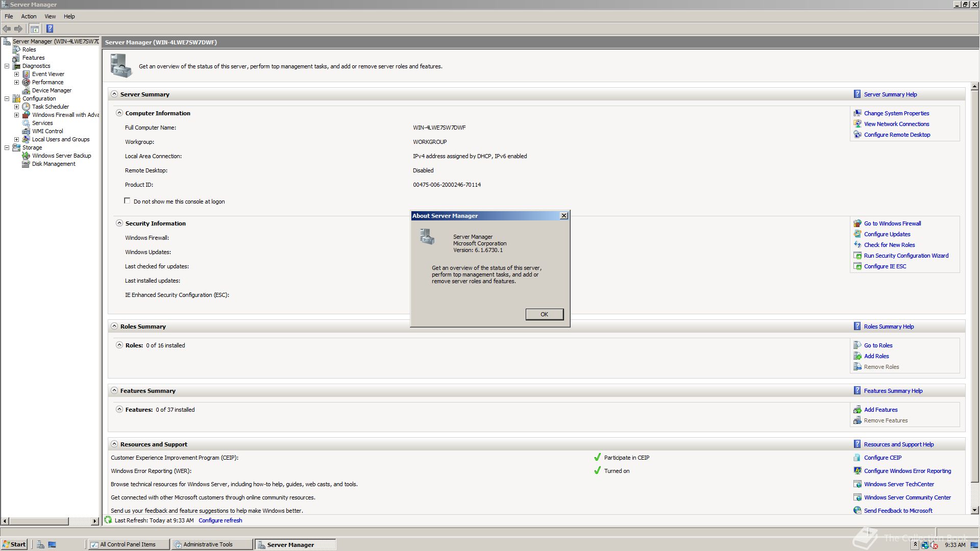Click Send Feedback to Microsoft icon

857,510
